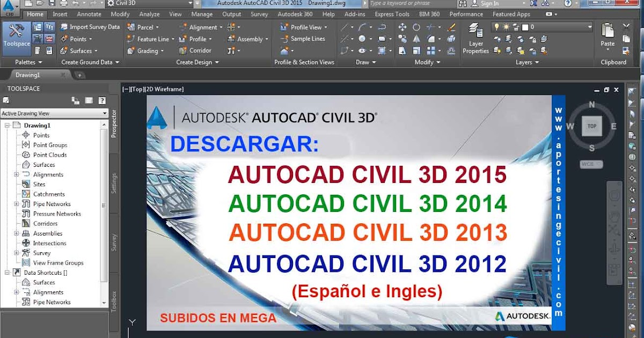Open Layer Properties manager
Screen dimensions: 644x338
click(475, 39)
